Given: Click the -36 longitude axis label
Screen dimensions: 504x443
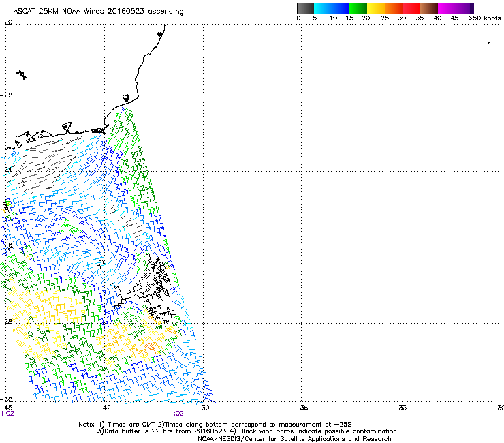Looking at the screenshot, I should (302, 408).
